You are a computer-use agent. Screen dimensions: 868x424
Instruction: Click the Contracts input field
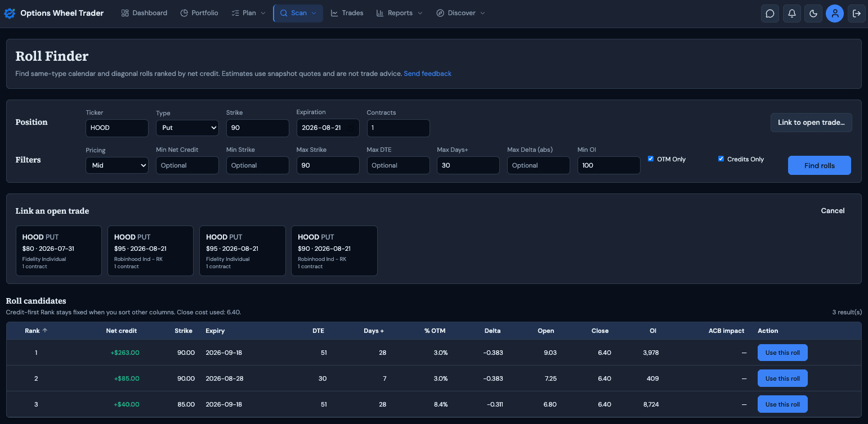coord(398,128)
